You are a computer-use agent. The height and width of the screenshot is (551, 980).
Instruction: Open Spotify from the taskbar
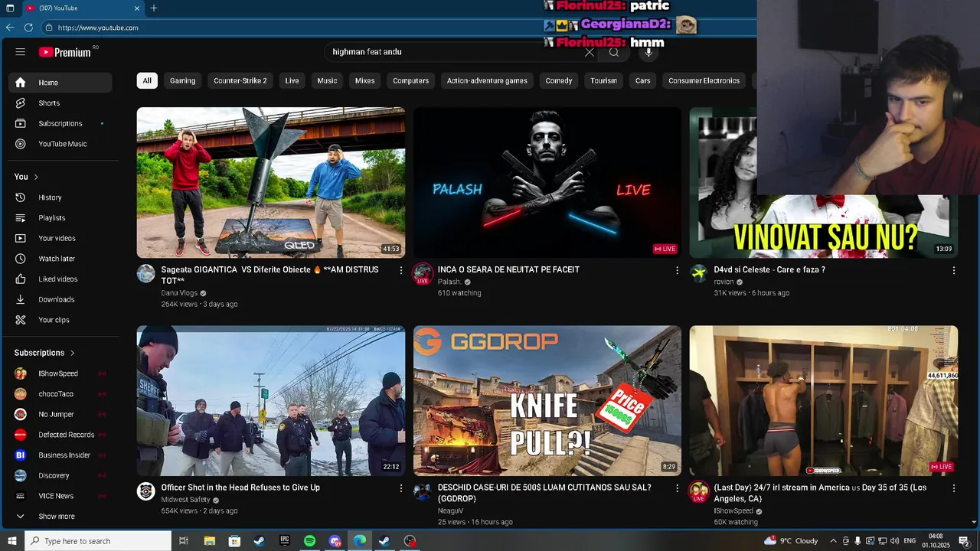[309, 541]
